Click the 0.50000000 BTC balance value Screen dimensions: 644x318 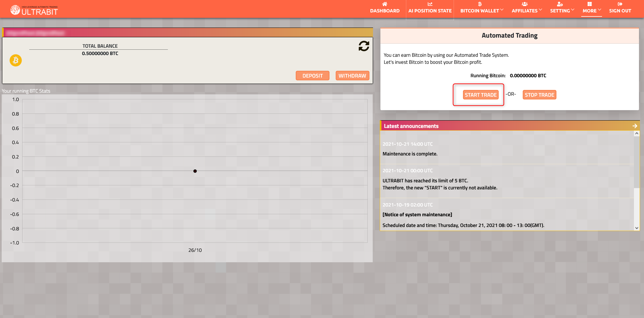pos(100,53)
